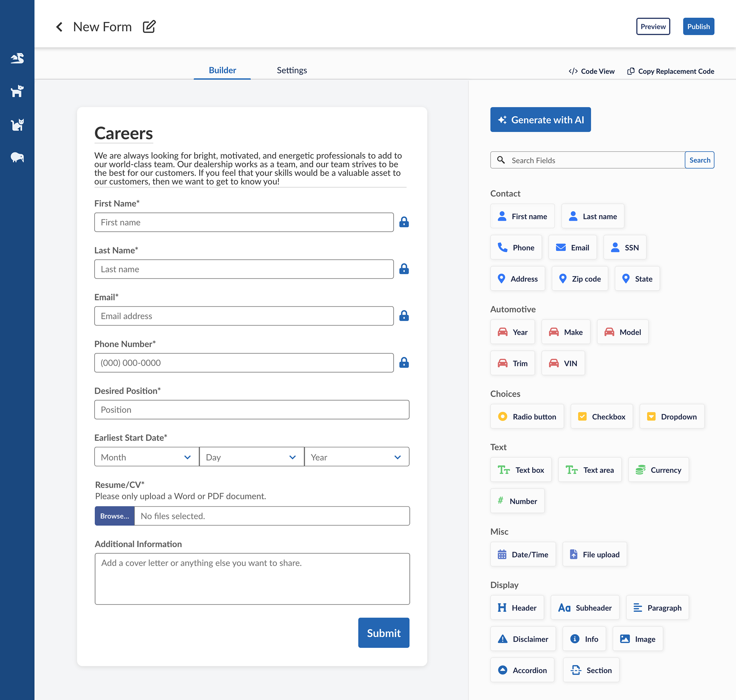
Task: Switch to the Builder tab
Action: click(222, 70)
